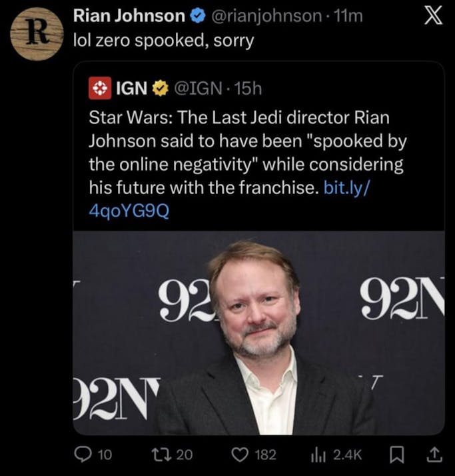
Task: Open Rian Johnson's profile avatar
Action: (x=37, y=35)
